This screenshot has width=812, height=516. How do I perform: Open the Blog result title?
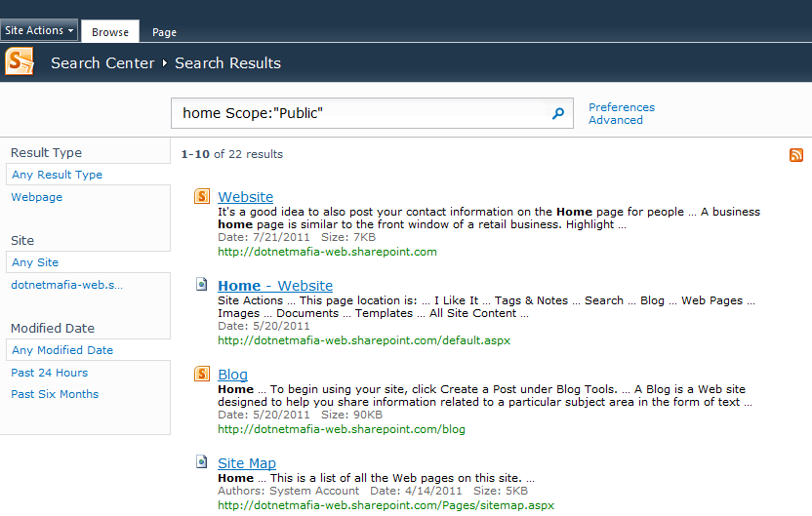pos(232,375)
